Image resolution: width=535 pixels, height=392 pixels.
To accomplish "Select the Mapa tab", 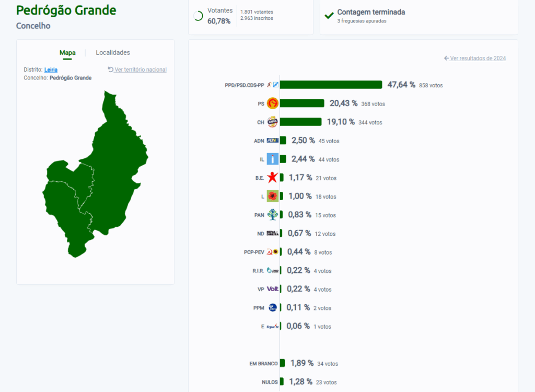I will tap(67, 53).
